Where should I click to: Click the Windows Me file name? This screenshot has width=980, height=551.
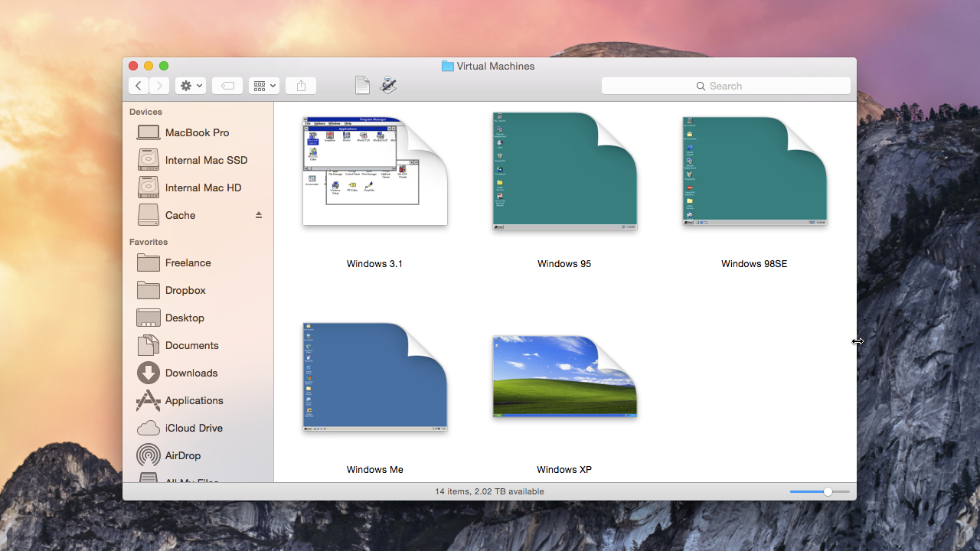(x=374, y=470)
